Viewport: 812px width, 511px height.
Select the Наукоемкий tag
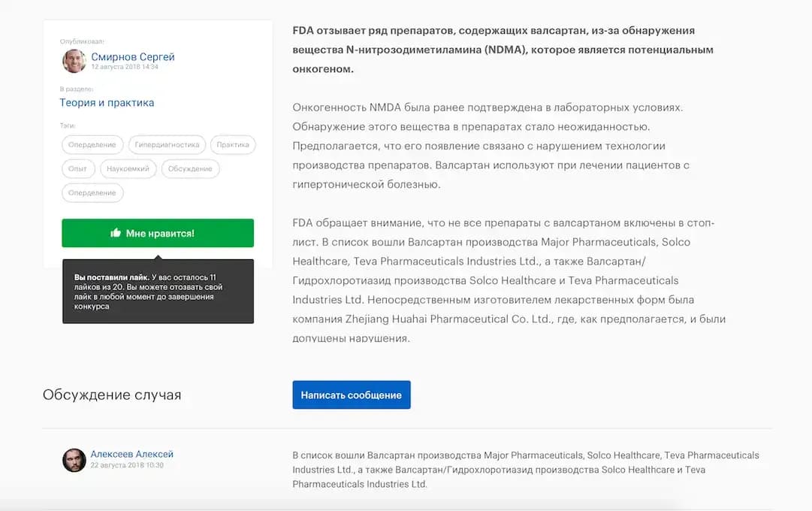point(128,168)
